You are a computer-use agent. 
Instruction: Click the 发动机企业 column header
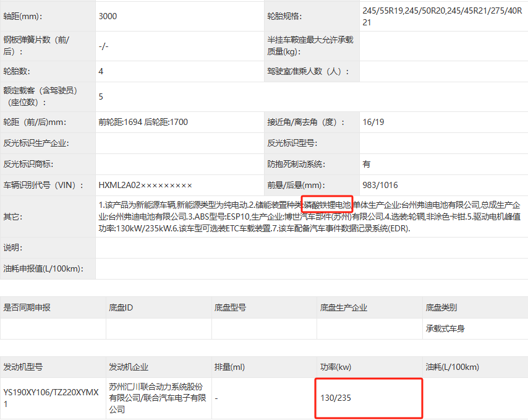pos(129,367)
